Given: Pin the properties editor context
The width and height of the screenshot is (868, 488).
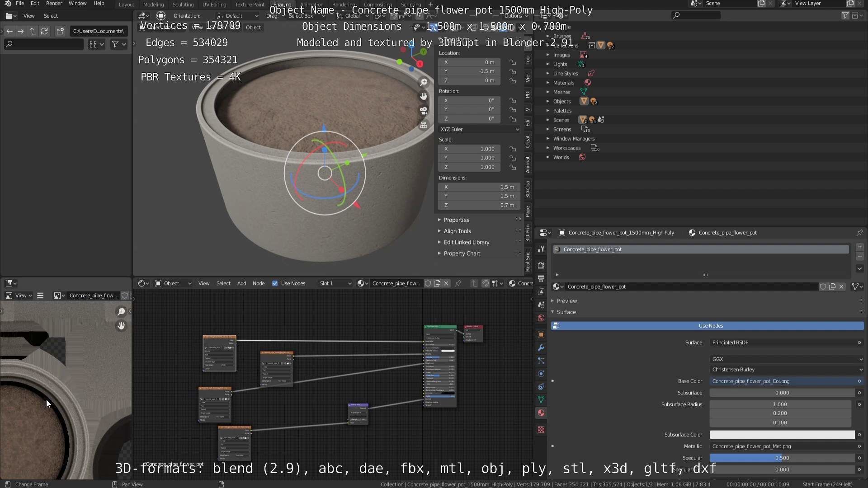Looking at the screenshot, I should 859,233.
